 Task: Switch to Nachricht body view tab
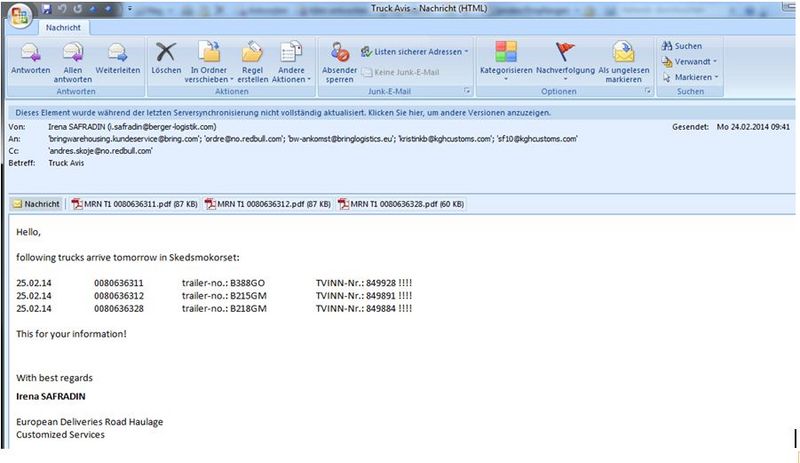tap(36, 204)
